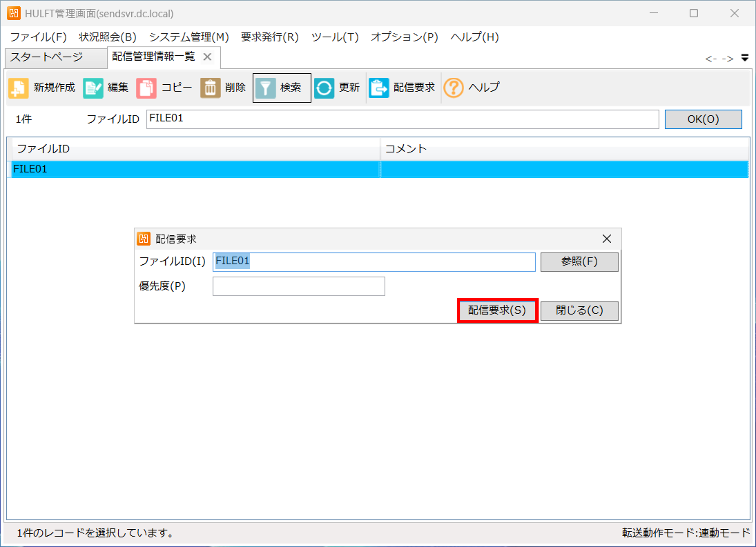The height and width of the screenshot is (547, 756).
Task: Open the ヘルプ question mark icon
Action: pyautogui.click(x=453, y=88)
